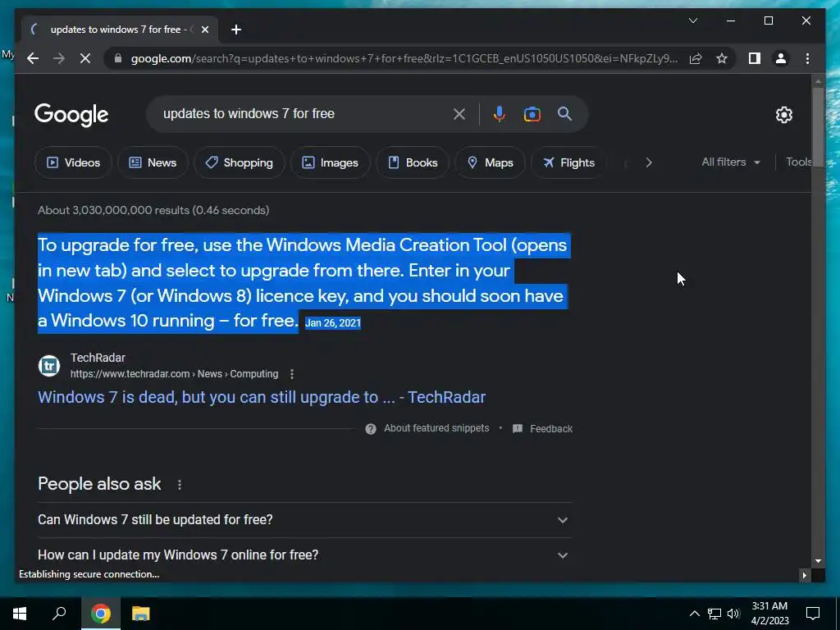
Task: Open File Explorer from taskbar
Action: coord(141,614)
